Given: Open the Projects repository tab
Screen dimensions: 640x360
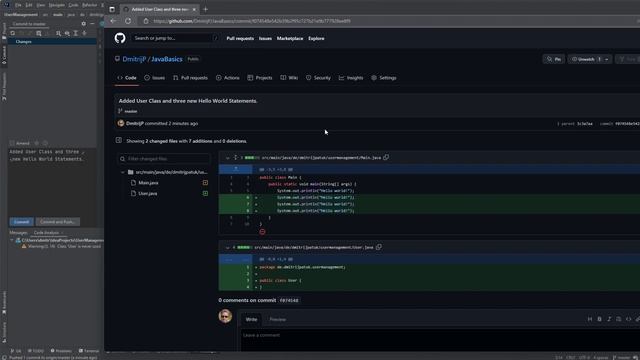Looking at the screenshot, I should click(260, 78).
